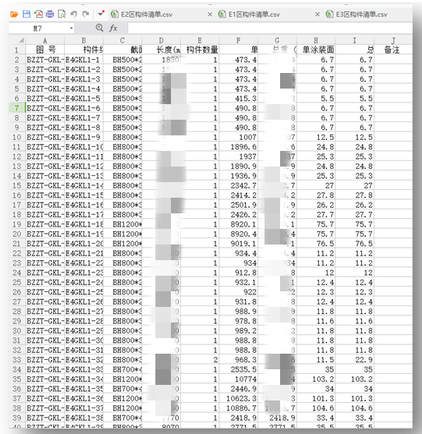Click the 10886.7 cell in column F
Viewport: 422px width, 434px height.
(x=238, y=408)
